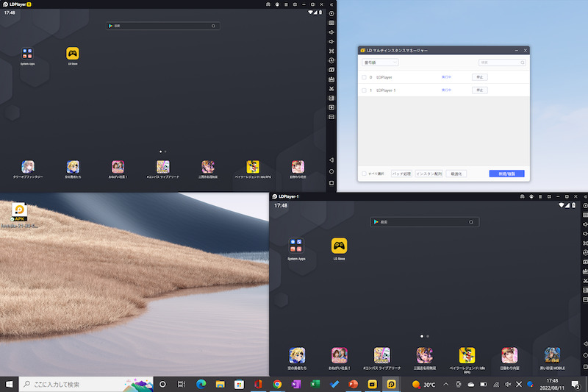
Task: Collapse top LDPlayer sidebar with double chevron
Action: [x=331, y=4]
